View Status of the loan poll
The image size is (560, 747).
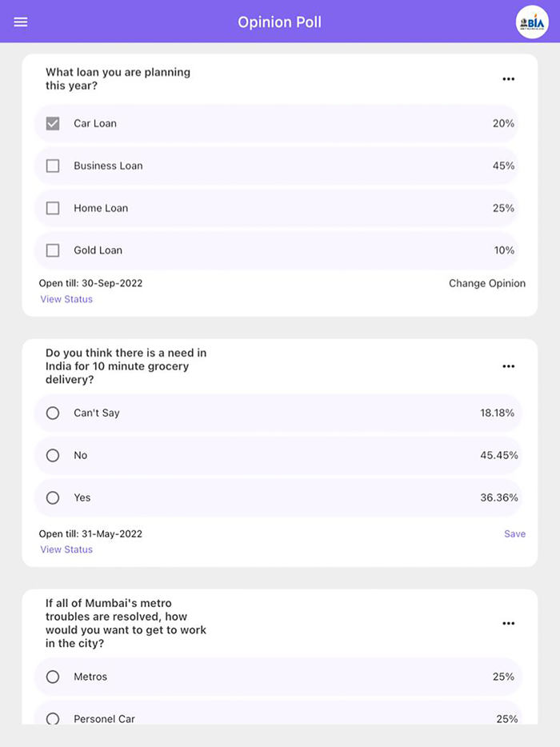click(66, 299)
